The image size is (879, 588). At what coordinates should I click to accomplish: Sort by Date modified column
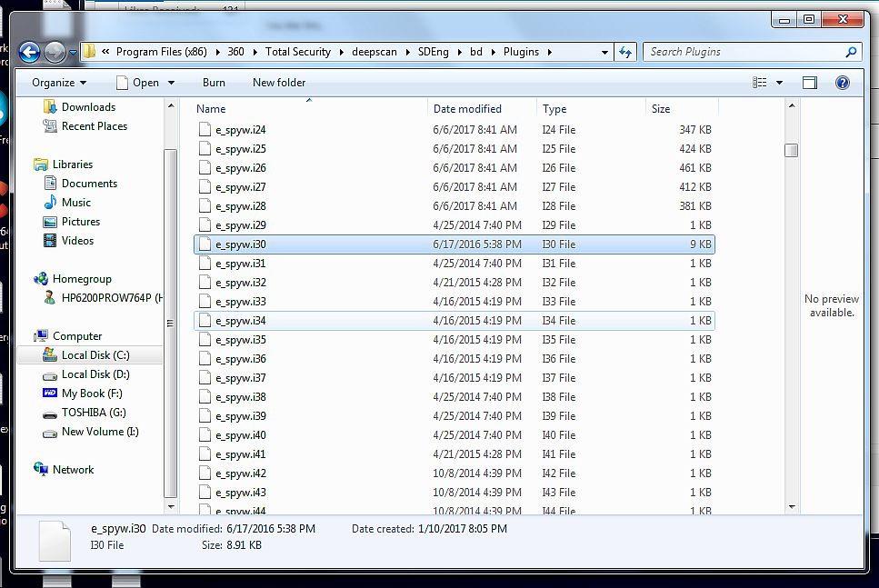pos(482,109)
